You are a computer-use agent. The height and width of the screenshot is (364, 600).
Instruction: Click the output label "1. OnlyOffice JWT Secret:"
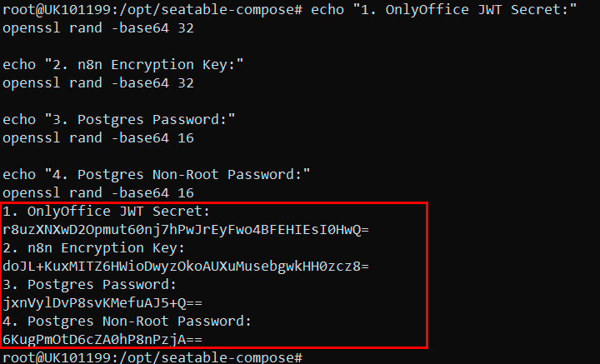[107, 212]
